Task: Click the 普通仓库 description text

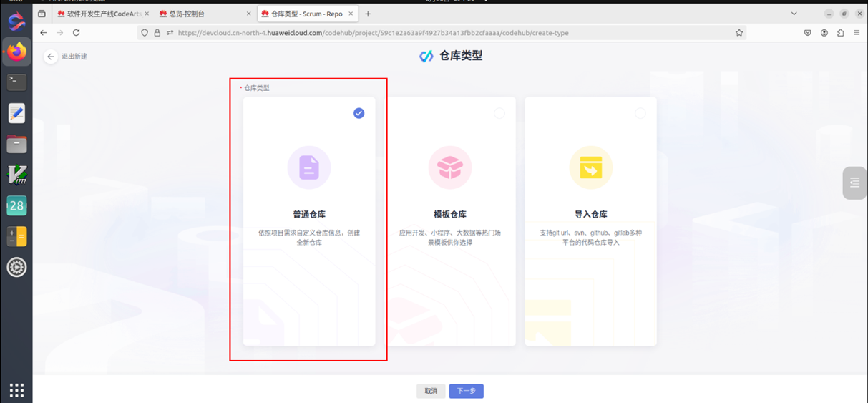Action: tap(309, 238)
